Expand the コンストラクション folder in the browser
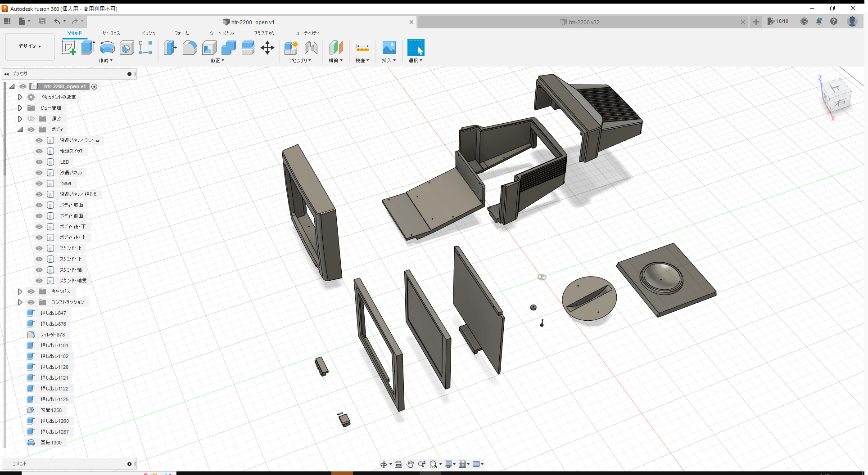This screenshot has height=475, width=868. pyautogui.click(x=20, y=302)
